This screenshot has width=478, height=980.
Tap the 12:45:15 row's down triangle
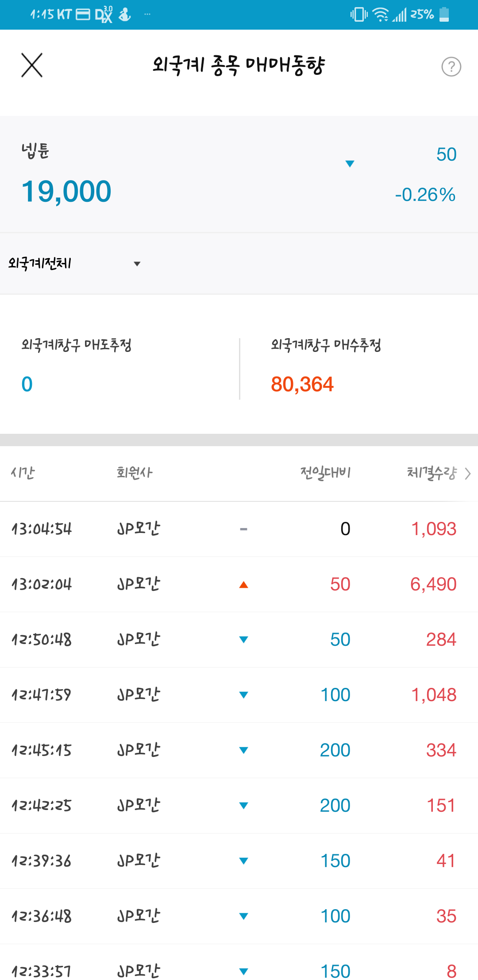point(243,750)
